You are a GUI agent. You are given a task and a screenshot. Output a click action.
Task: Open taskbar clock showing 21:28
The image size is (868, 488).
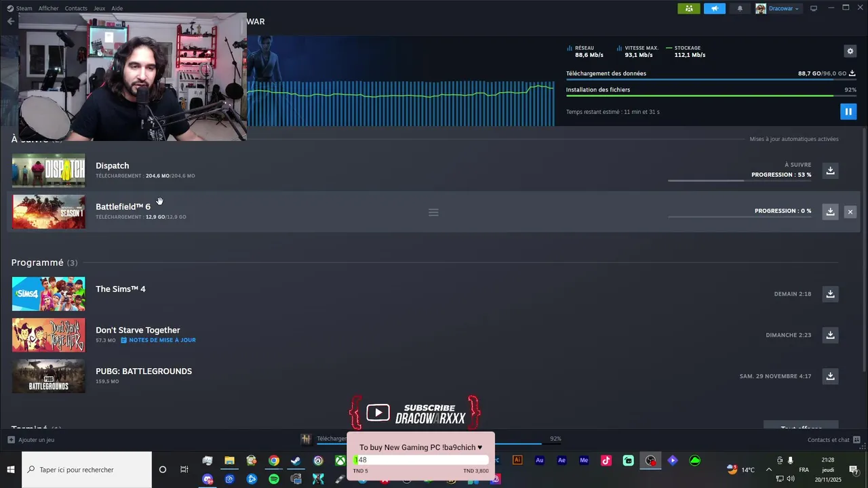click(828, 469)
